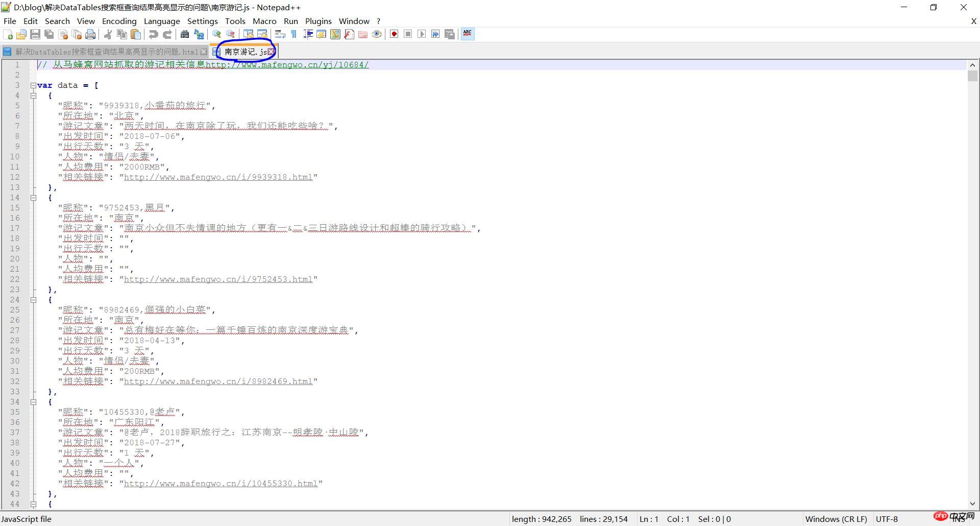Click the Save file toolbar icon
Image resolution: width=980 pixels, height=526 pixels.
pos(35,34)
